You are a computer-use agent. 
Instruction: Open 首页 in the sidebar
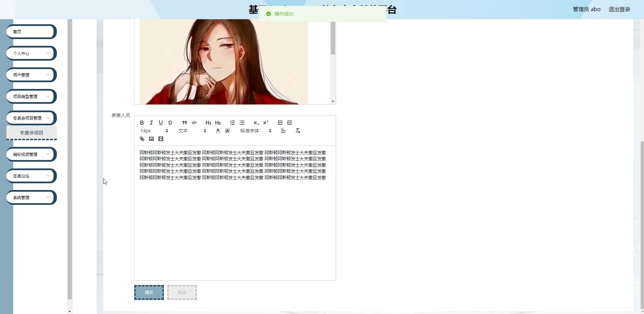pyautogui.click(x=31, y=32)
